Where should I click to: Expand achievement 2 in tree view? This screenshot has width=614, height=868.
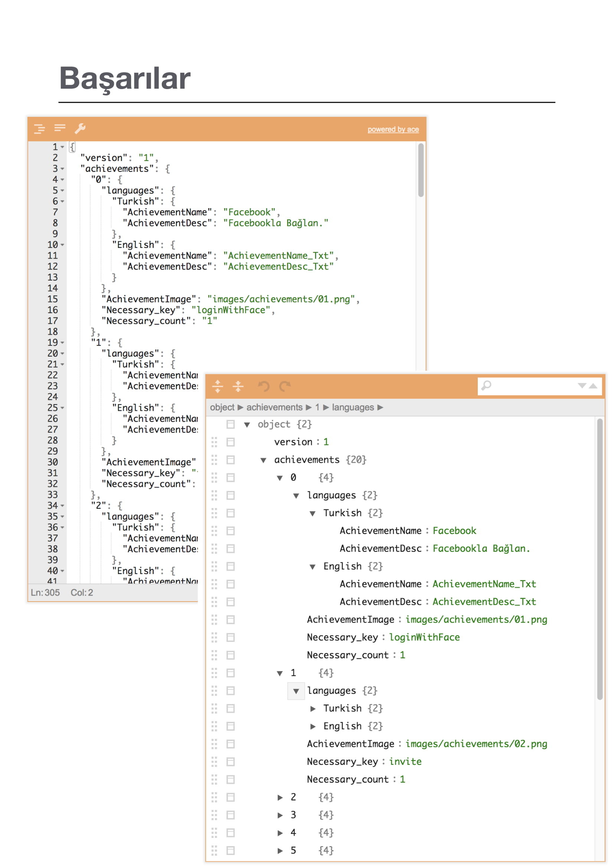click(280, 797)
